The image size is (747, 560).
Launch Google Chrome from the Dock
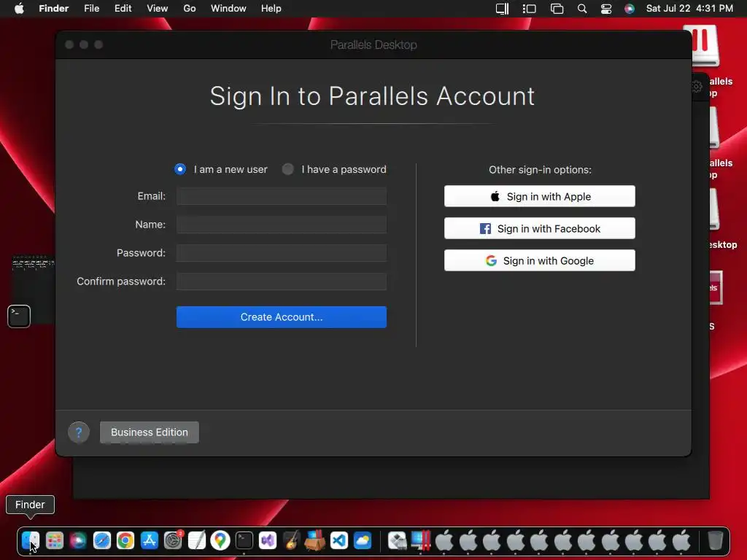click(125, 540)
